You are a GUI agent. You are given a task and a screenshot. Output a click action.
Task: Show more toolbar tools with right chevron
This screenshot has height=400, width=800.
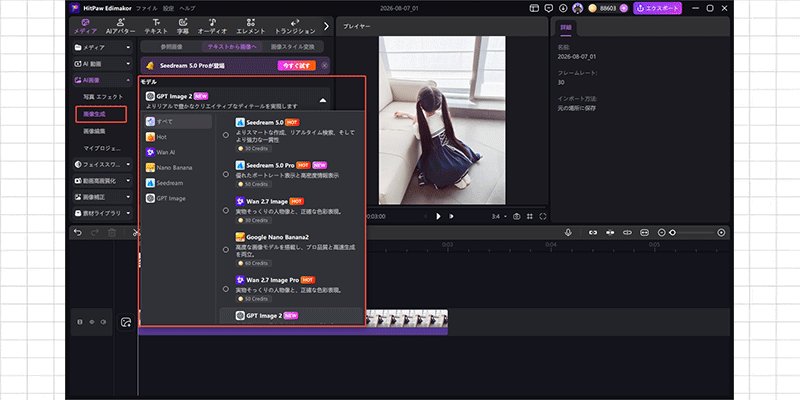click(x=327, y=26)
